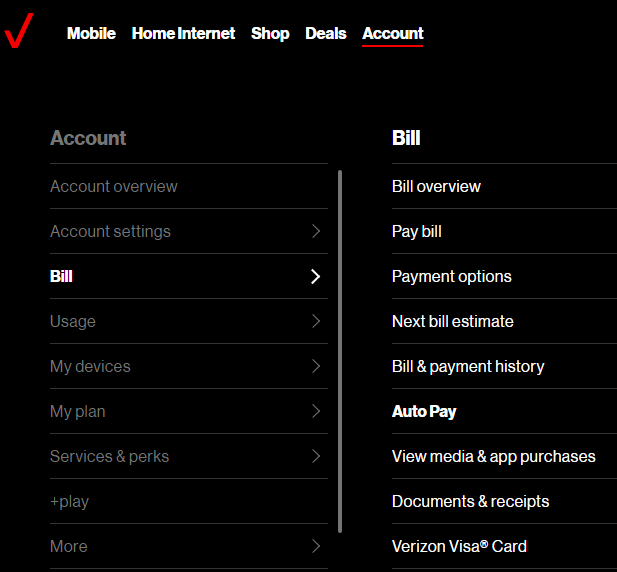The image size is (617, 572).
Task: Open the Home Internet menu
Action: [x=183, y=33]
